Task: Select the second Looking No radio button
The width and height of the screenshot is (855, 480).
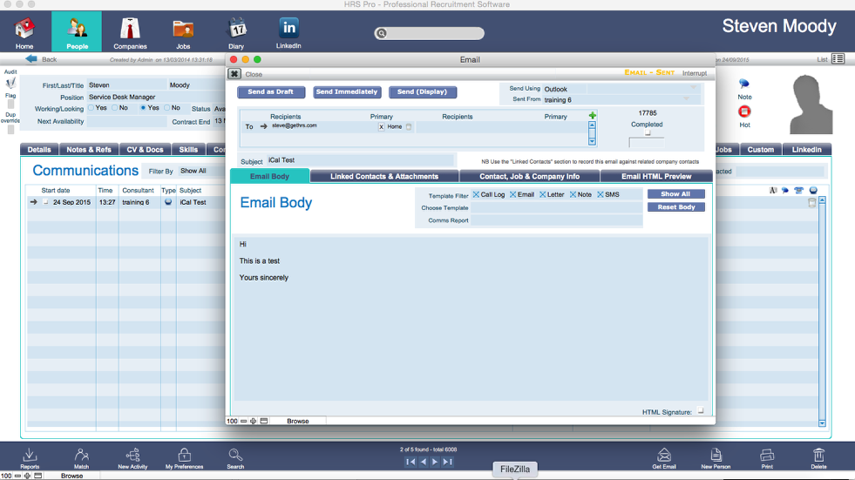Action: pyautogui.click(x=167, y=108)
